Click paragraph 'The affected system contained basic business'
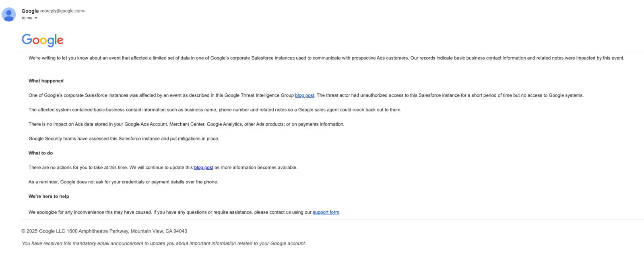The height and width of the screenshot is (255, 644). 215,110
